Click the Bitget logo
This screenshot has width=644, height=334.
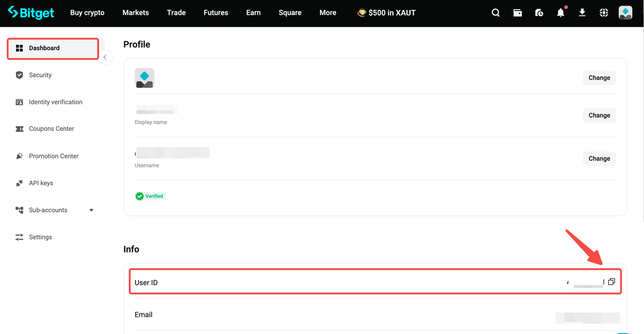coord(30,13)
